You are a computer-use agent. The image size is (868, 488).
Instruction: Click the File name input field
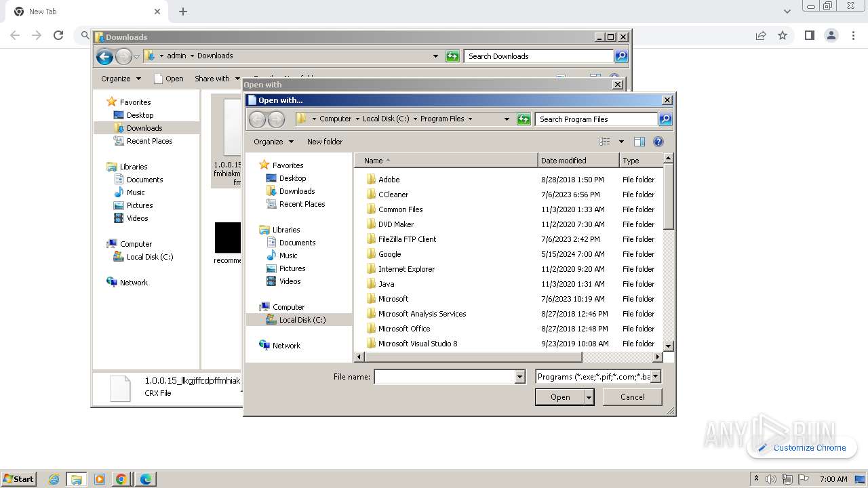point(445,377)
